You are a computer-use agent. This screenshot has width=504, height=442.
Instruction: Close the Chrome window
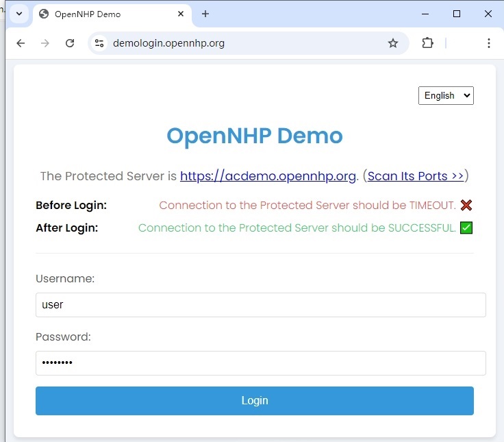coord(488,14)
